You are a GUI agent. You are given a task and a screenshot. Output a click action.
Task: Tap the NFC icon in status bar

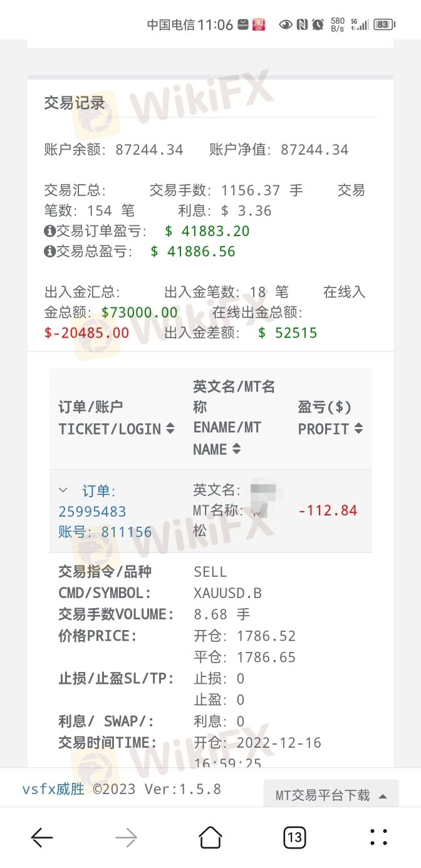[x=302, y=24]
